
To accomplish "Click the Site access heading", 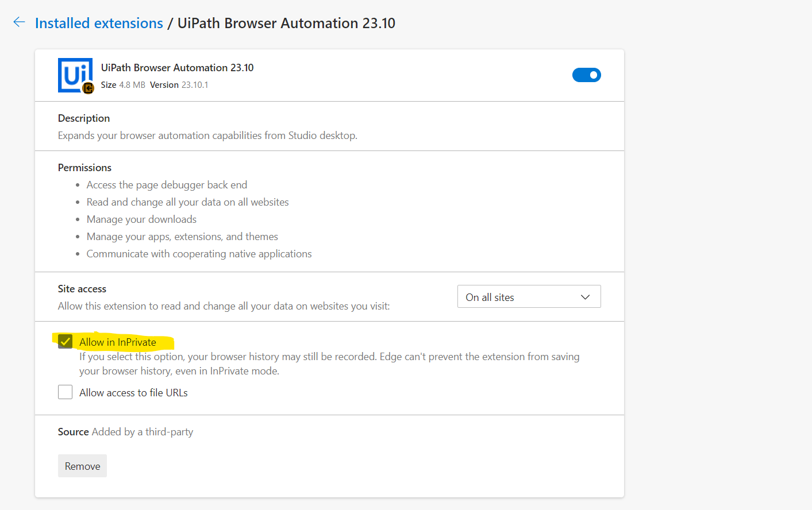I will coord(82,289).
